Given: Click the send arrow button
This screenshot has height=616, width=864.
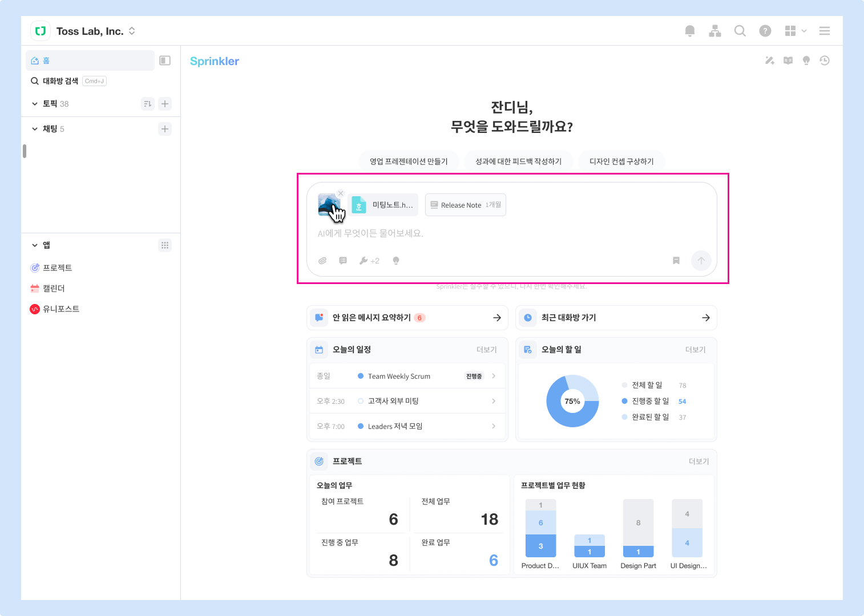Looking at the screenshot, I should (x=701, y=261).
